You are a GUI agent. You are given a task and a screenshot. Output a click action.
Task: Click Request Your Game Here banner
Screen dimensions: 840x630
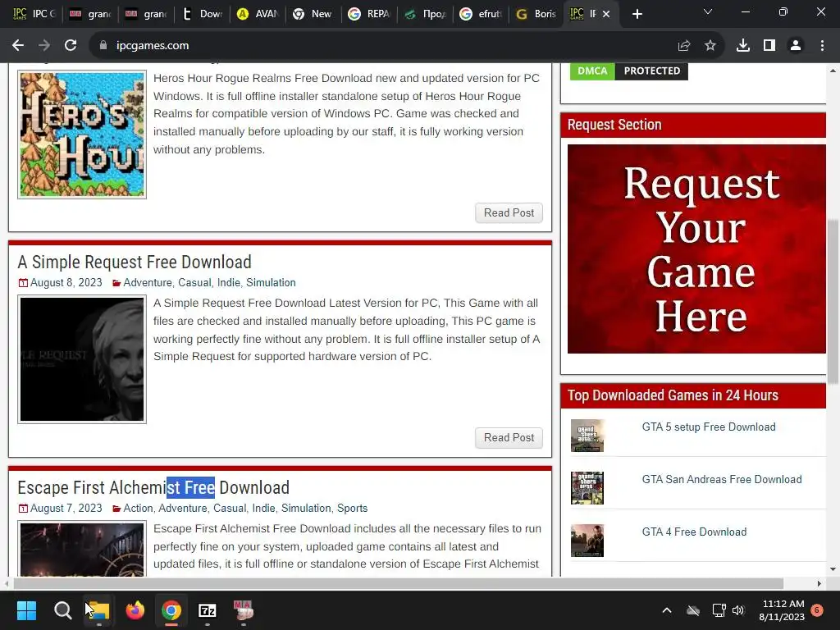coord(696,249)
